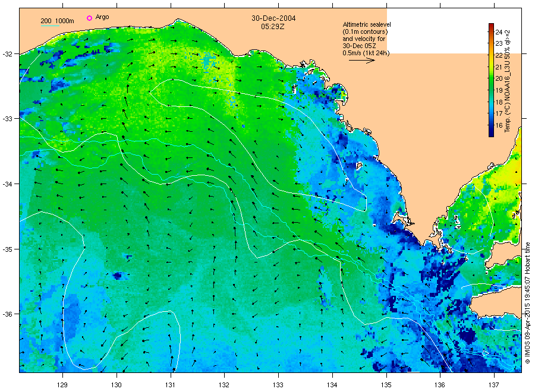Viewport: 535px width, 392px height.
Task: Click the '134' longitude axis label
Action: tap(332, 385)
